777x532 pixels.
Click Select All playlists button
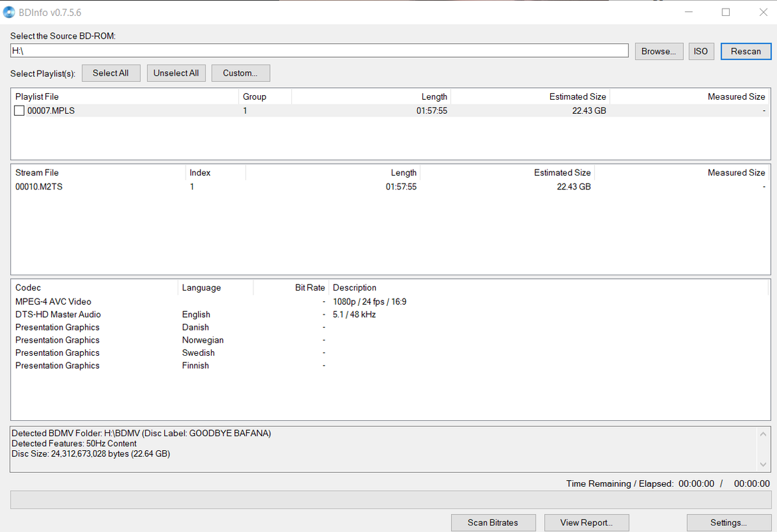111,73
